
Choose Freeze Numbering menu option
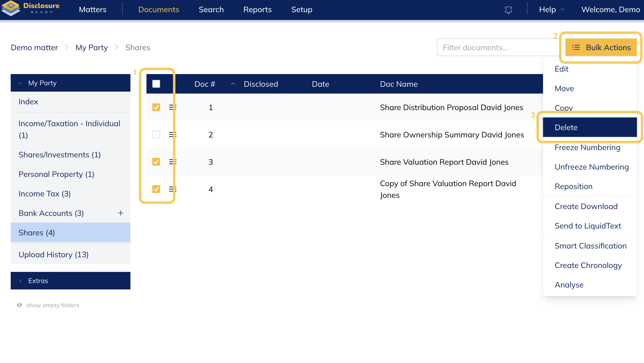[587, 148]
